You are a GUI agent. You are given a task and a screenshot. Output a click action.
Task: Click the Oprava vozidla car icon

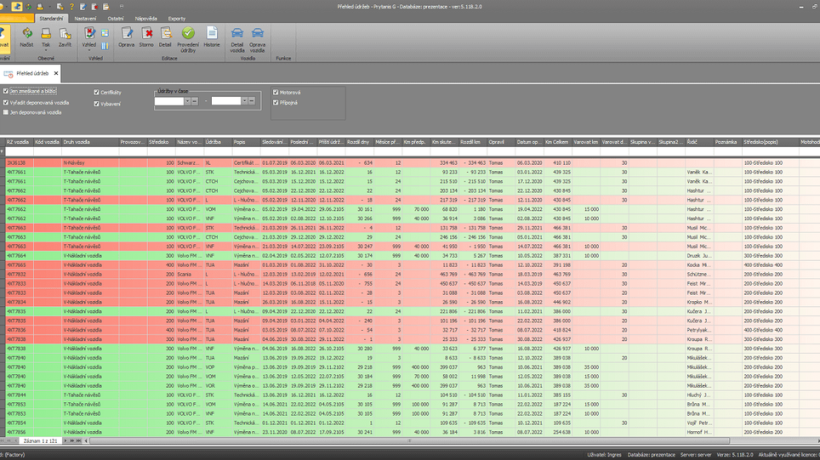(x=258, y=35)
